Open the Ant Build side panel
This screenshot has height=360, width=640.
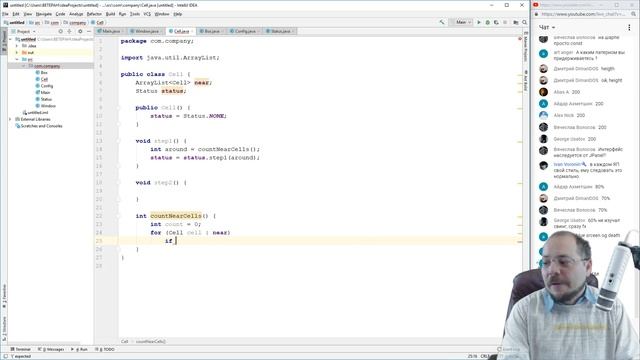(x=526, y=80)
